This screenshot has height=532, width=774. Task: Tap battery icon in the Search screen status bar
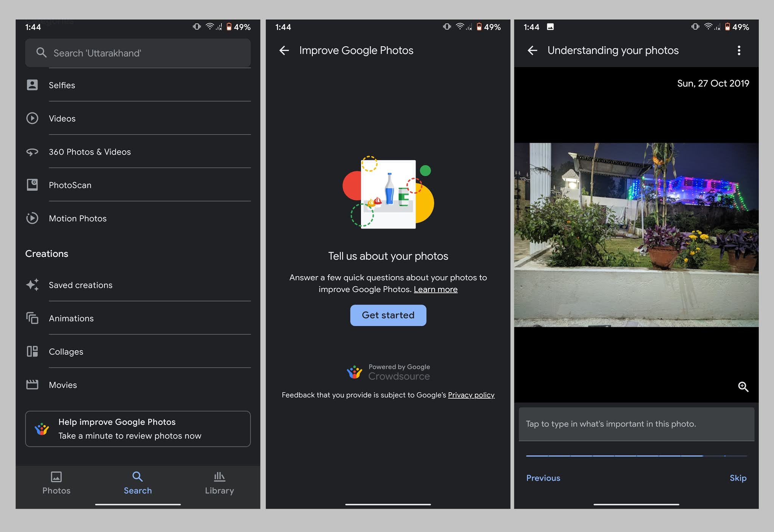click(229, 27)
